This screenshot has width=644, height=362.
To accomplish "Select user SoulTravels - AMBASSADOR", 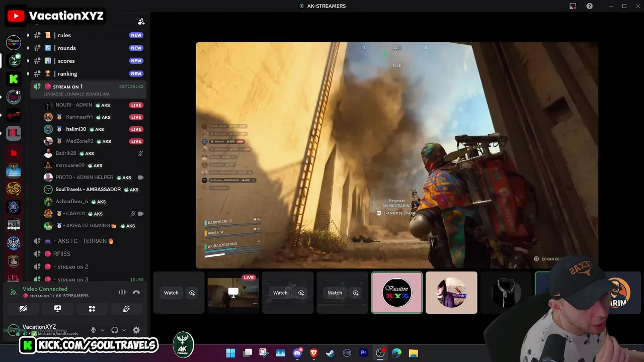I will (94, 190).
